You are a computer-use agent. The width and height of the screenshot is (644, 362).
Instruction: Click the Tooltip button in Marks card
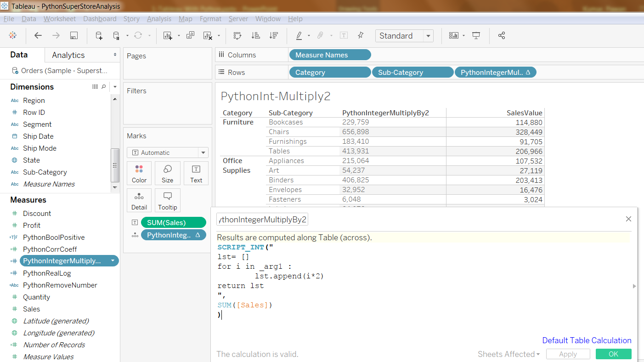(x=168, y=200)
